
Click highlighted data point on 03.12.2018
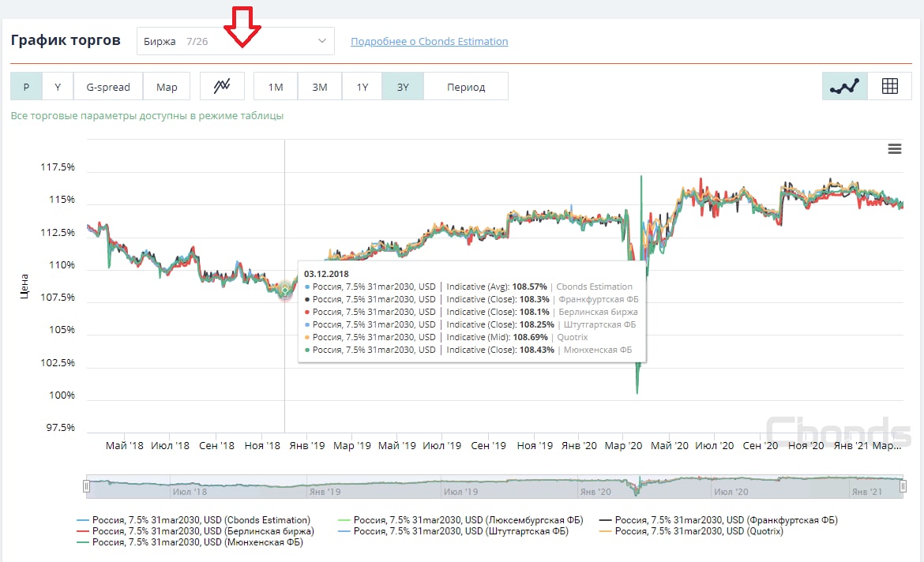click(x=285, y=289)
